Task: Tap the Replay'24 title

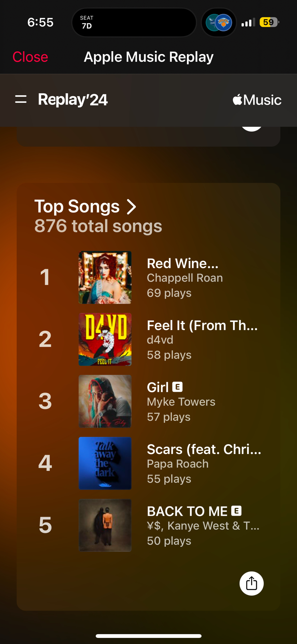Action: (73, 99)
